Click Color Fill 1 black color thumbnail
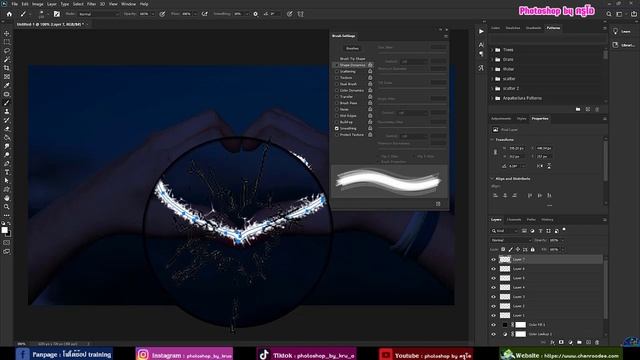 coord(505,325)
